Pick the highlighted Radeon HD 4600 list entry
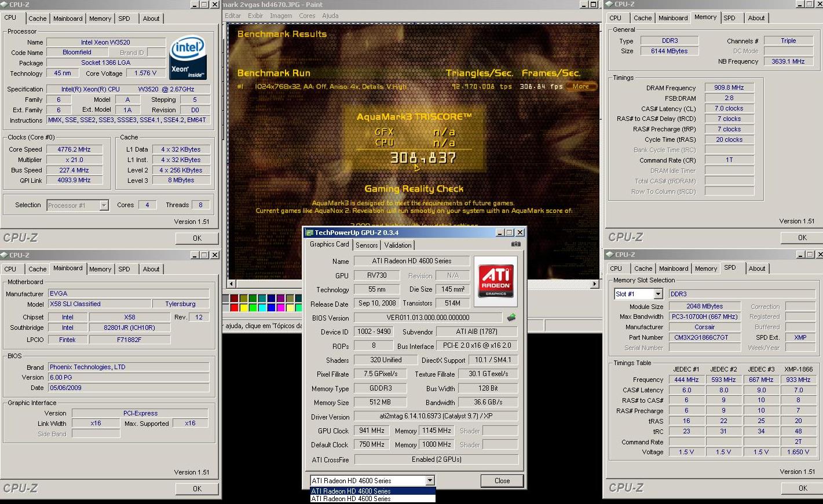This screenshot has height=504, width=823. click(372, 491)
